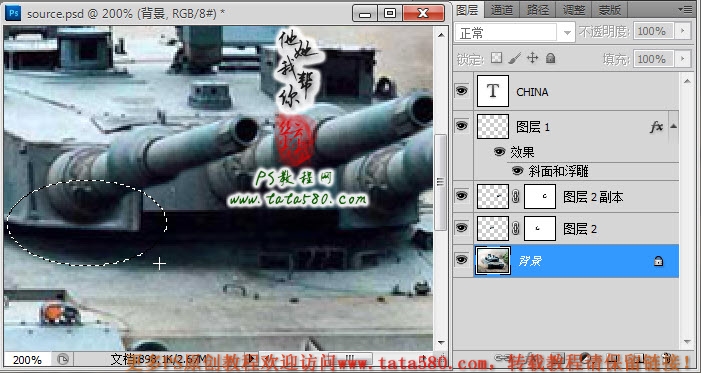701x373 pixels.
Task: Switch to the 蒙版 tab
Action: pos(610,10)
